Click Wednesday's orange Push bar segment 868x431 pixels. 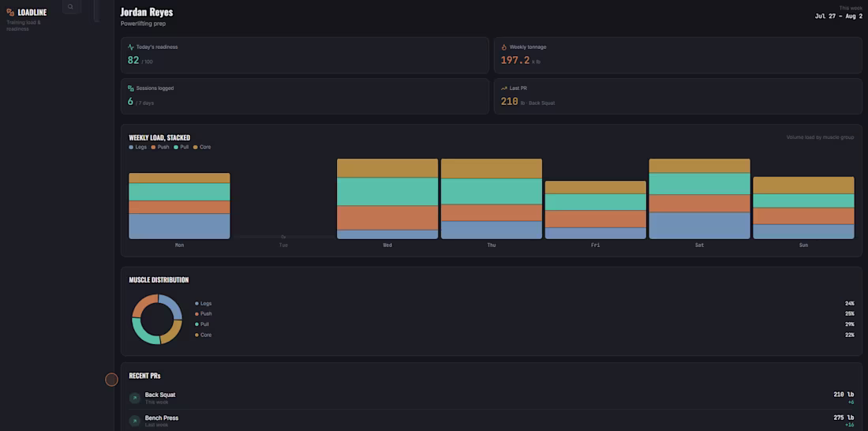coord(387,218)
